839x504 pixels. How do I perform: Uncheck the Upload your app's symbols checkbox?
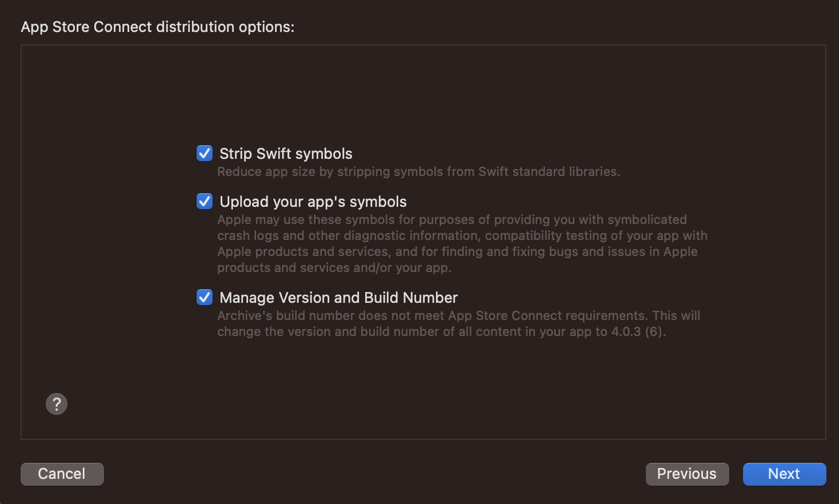[205, 201]
